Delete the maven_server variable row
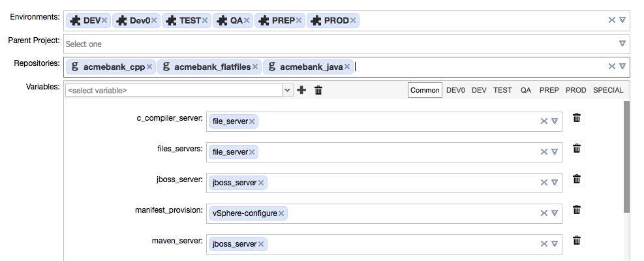 [x=577, y=241]
